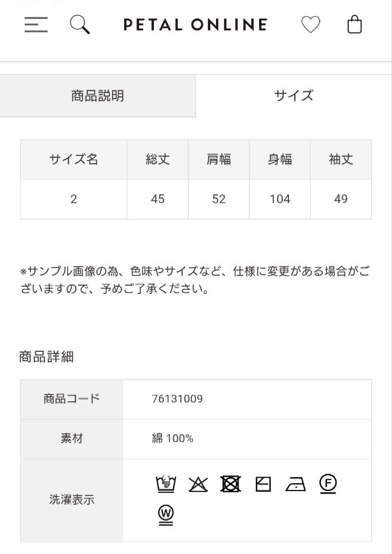Click the flat-dry square laundry symbol
Screen dimensions: 392x554
pyautogui.click(x=263, y=484)
